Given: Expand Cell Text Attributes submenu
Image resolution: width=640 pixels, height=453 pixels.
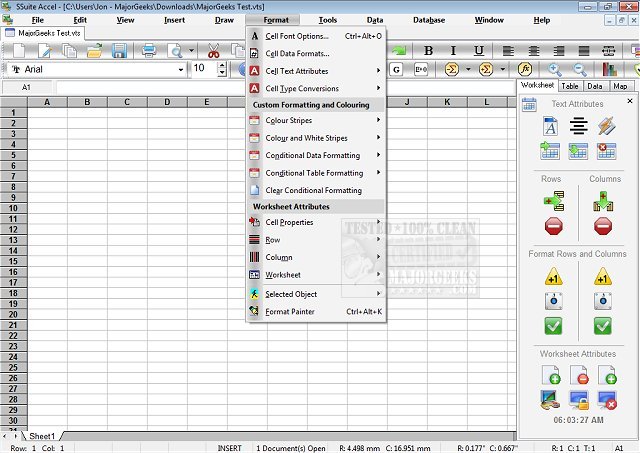Looking at the screenshot, I should (x=316, y=71).
